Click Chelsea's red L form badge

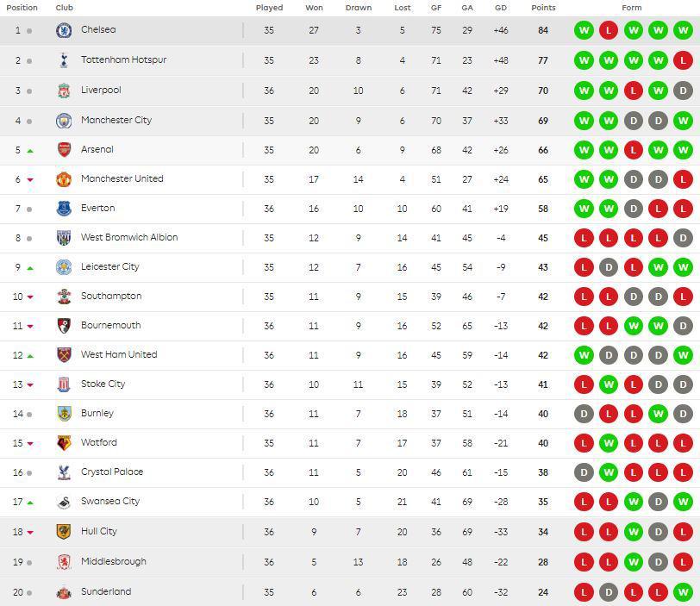(608, 30)
